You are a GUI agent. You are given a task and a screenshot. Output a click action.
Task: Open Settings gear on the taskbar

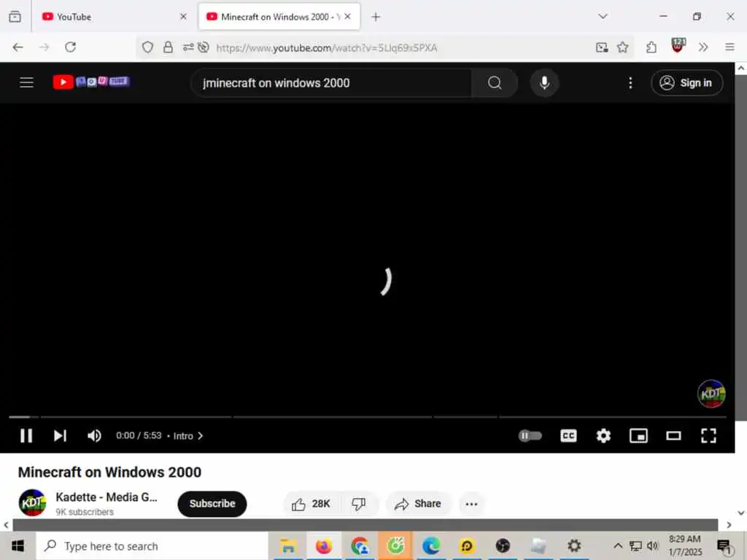574,545
